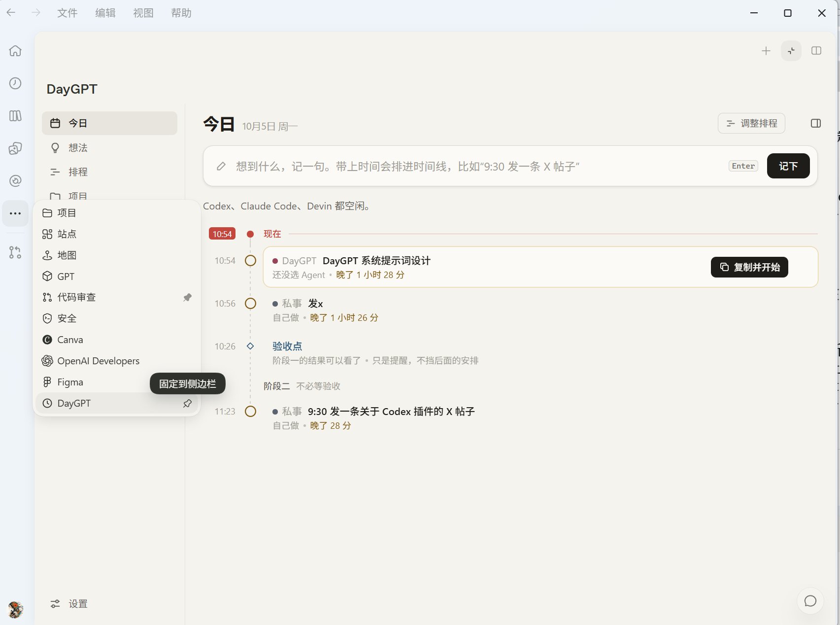Click the circle marker for 发x task

pyautogui.click(x=250, y=304)
